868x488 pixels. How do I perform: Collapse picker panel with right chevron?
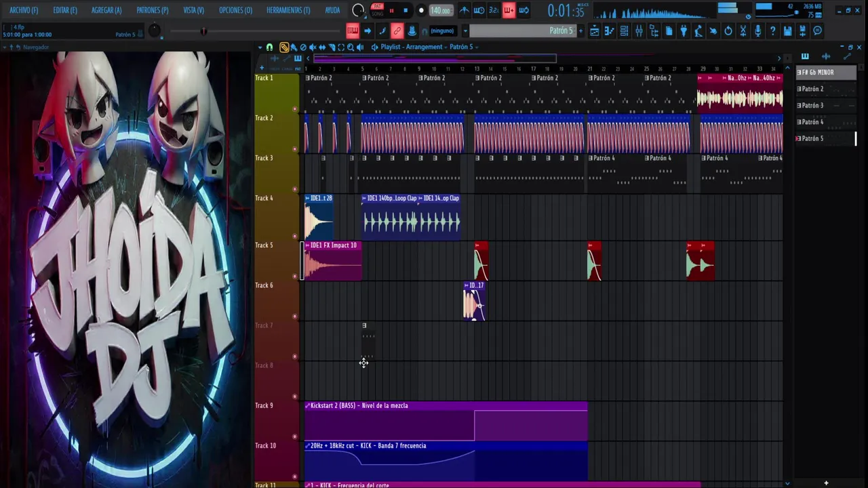779,58
